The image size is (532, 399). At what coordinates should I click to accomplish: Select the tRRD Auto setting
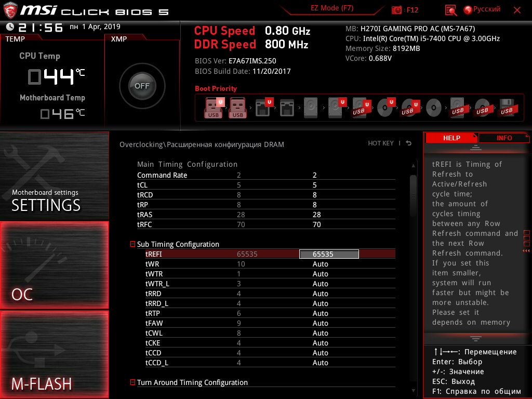pyautogui.click(x=320, y=294)
